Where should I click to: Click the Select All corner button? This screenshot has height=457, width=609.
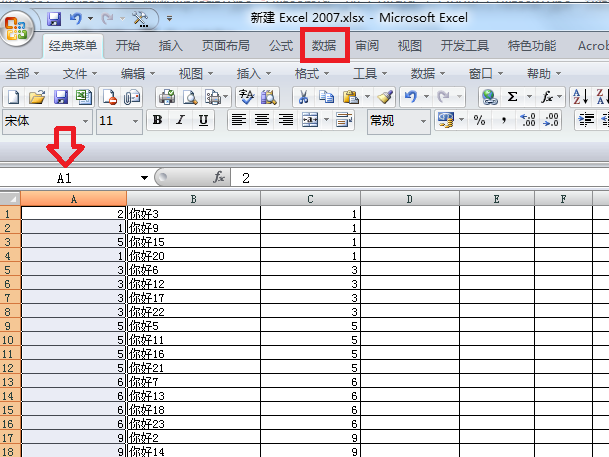(10, 199)
